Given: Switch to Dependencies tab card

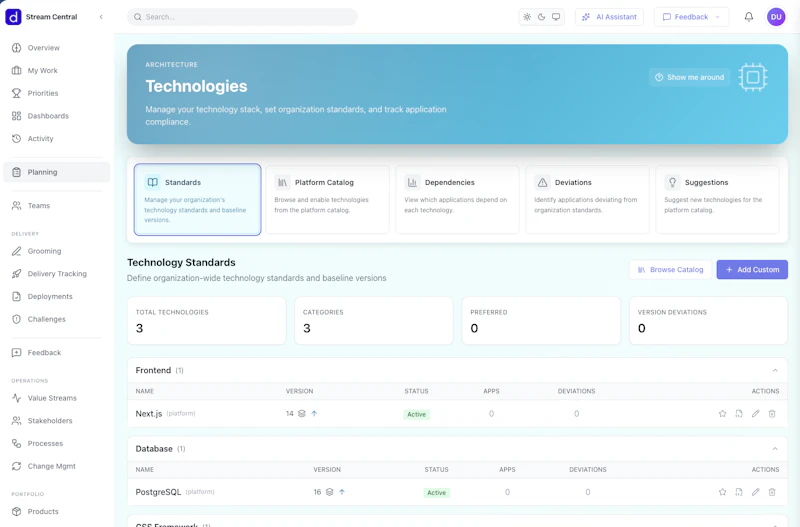Looking at the screenshot, I should pos(457,199).
